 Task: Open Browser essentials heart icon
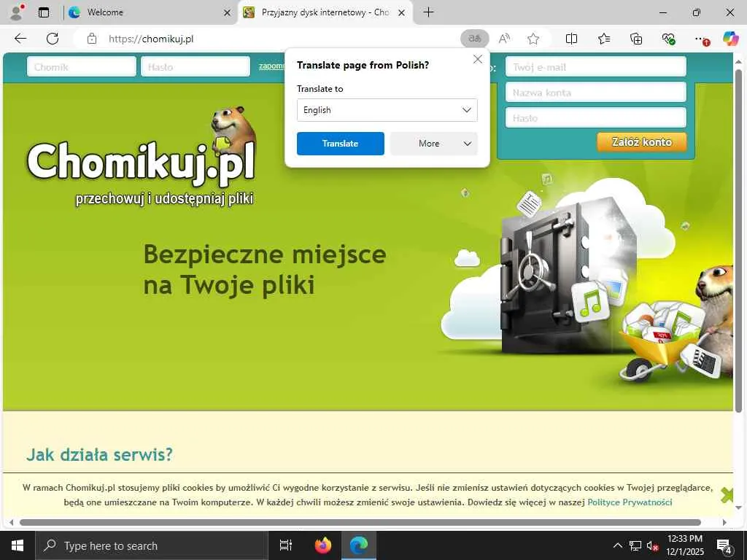pyautogui.click(x=668, y=39)
